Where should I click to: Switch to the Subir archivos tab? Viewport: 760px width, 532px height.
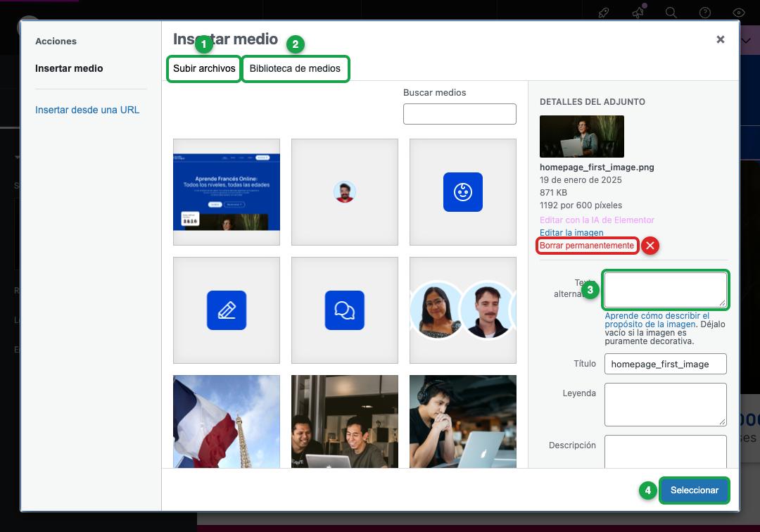(204, 68)
